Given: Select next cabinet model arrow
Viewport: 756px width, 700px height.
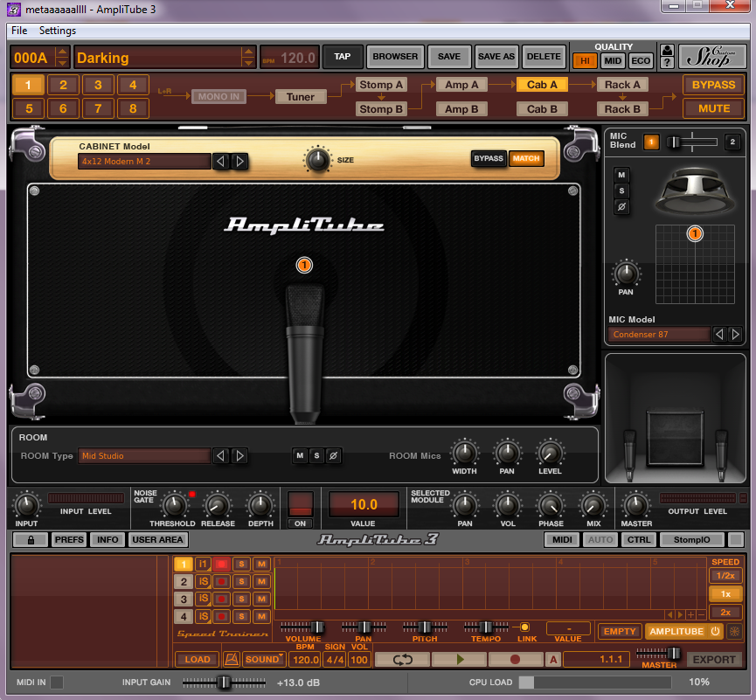Looking at the screenshot, I should [x=239, y=161].
